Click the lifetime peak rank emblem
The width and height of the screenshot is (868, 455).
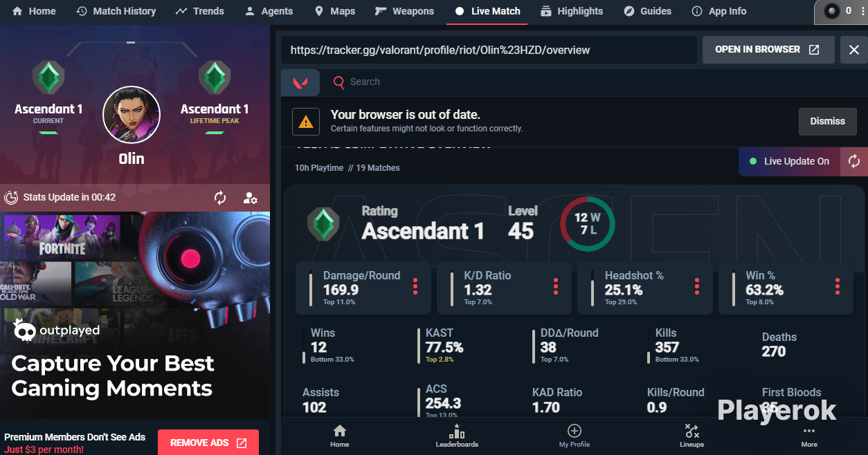215,78
